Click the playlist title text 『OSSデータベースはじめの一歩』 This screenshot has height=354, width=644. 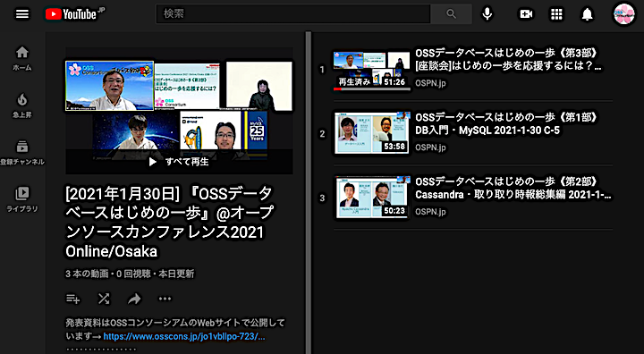tap(170, 223)
